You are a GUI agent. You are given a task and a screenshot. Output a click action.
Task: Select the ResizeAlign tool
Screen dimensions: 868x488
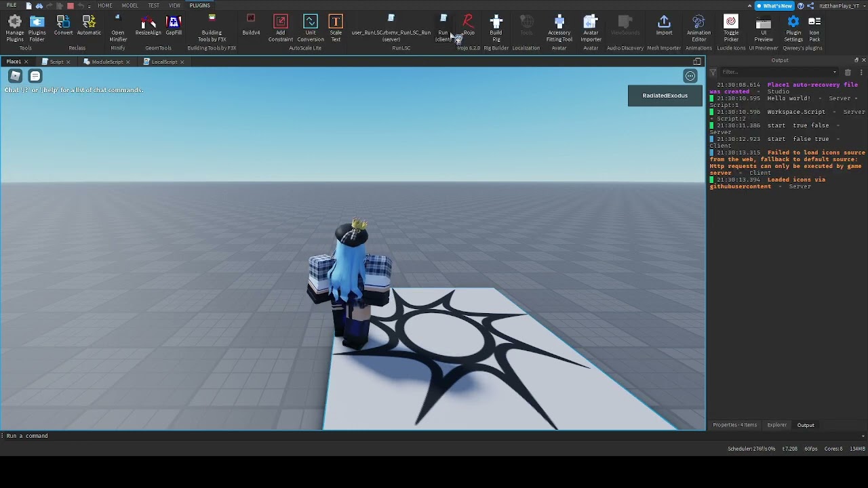pyautogui.click(x=148, y=26)
